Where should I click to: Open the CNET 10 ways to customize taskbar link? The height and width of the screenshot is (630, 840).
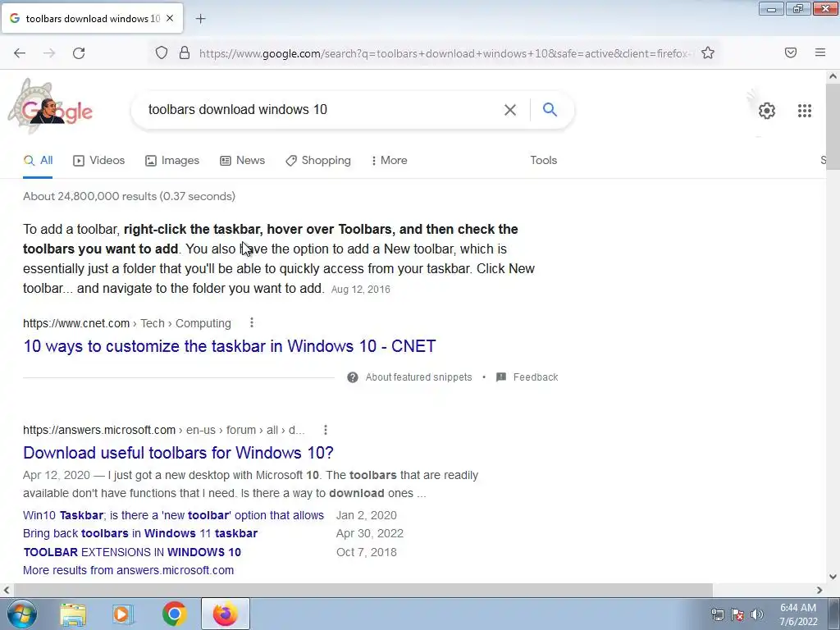(230, 346)
